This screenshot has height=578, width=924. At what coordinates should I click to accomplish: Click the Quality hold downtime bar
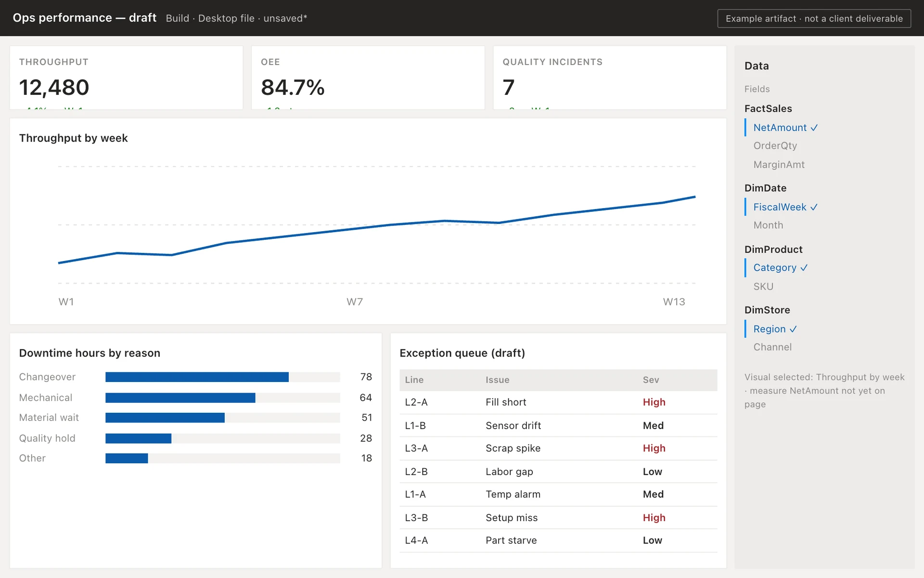pyautogui.click(x=138, y=438)
